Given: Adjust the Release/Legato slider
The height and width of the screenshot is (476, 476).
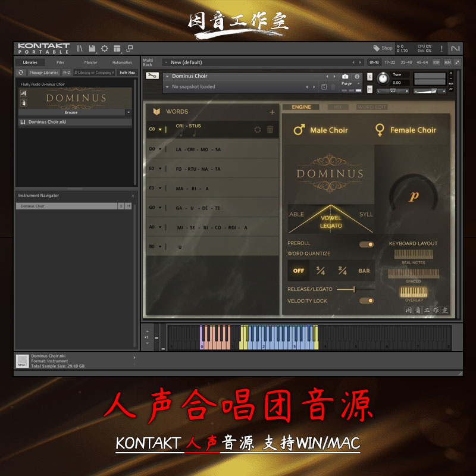Looking at the screenshot, I should pyautogui.click(x=354, y=289).
